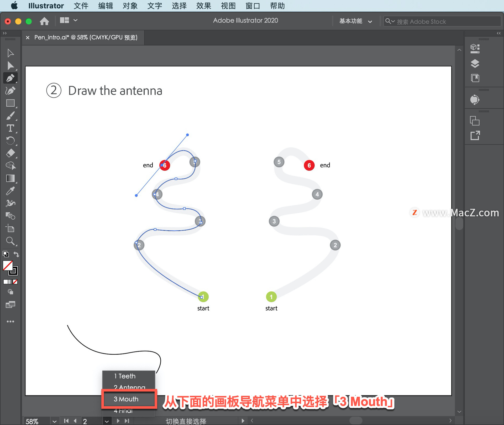Reset default fill and stroke
The image size is (504, 425).
click(6, 254)
